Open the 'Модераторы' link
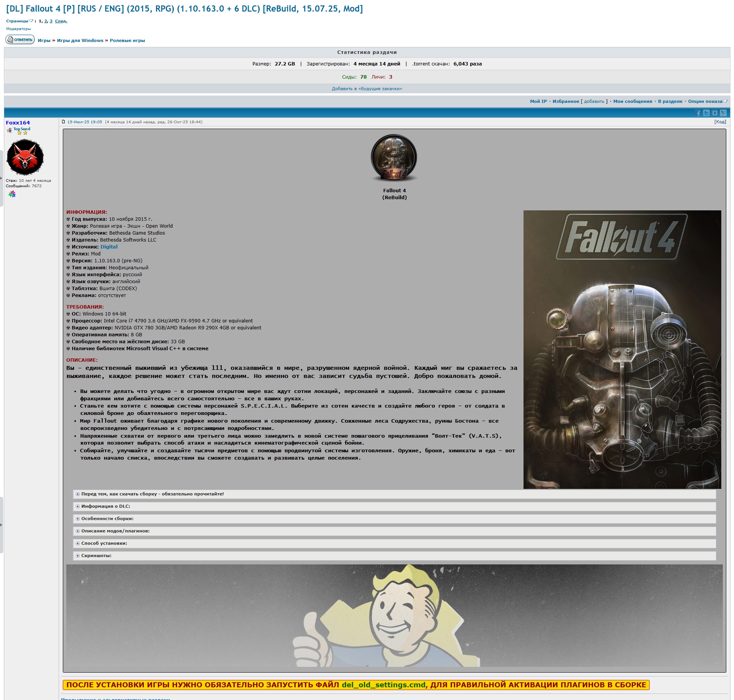734x700 pixels. click(19, 29)
